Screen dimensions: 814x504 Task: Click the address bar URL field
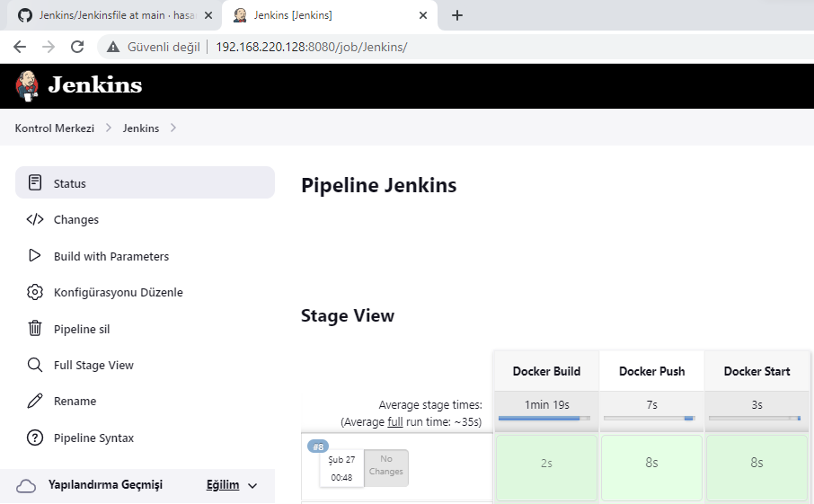pos(312,47)
